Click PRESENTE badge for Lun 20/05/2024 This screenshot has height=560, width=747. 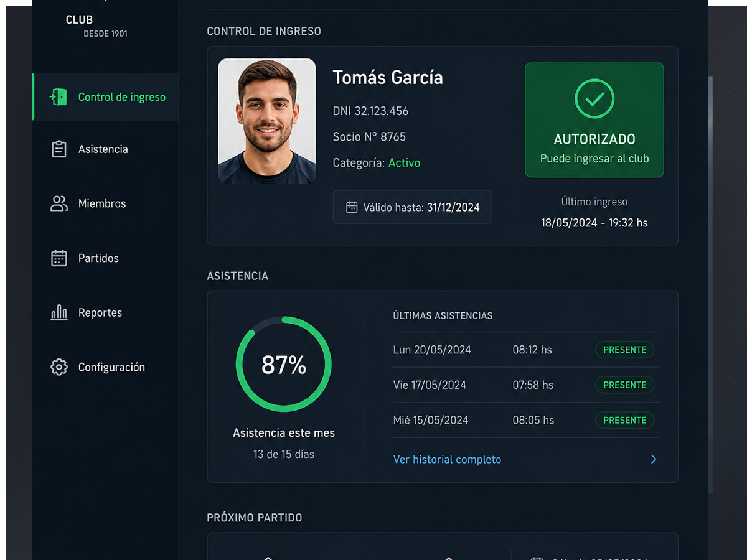click(625, 350)
